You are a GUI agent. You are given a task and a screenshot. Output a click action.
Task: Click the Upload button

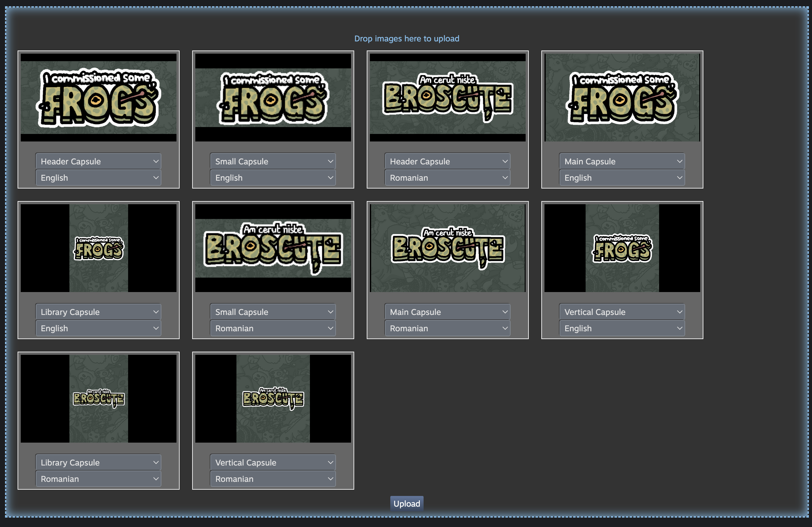point(406,503)
